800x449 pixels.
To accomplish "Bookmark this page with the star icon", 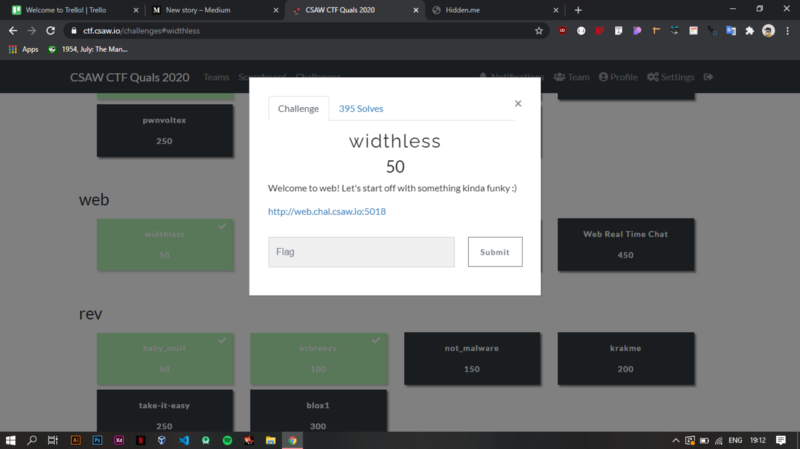I will point(539,31).
